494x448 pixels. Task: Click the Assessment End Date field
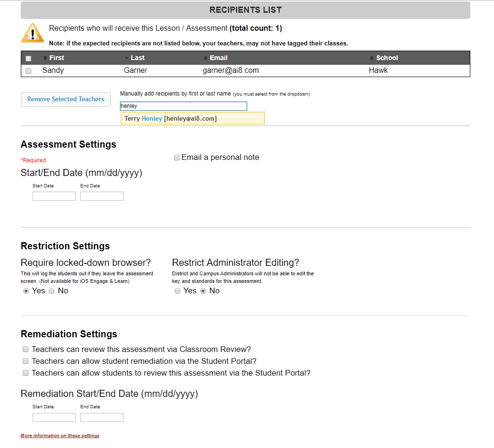tap(102, 196)
